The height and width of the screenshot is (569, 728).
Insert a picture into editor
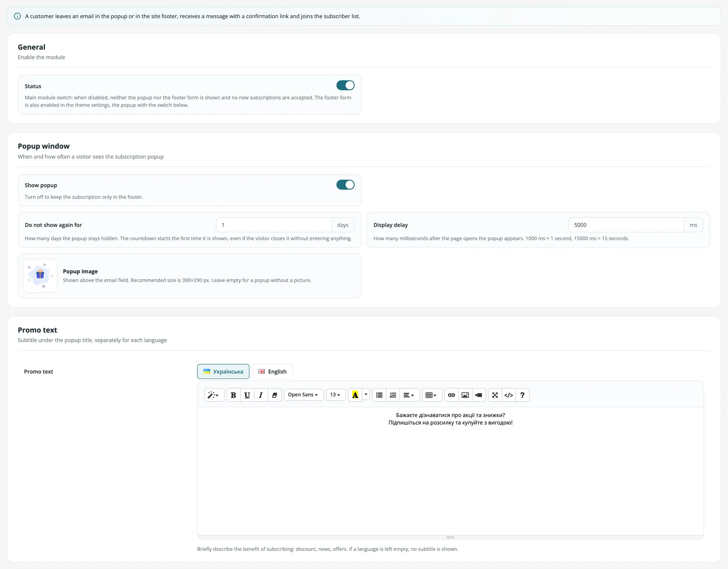pyautogui.click(x=465, y=395)
